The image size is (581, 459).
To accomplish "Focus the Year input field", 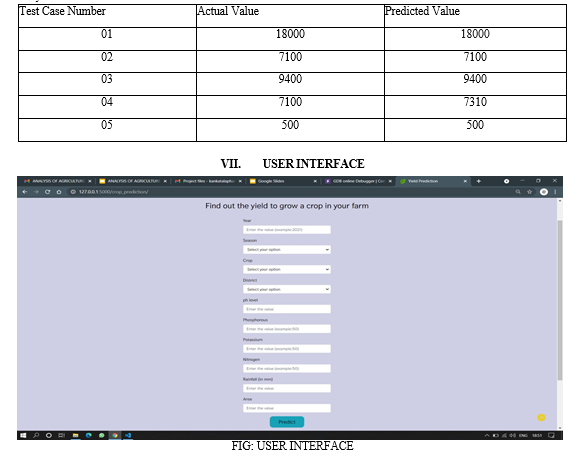I will [287, 230].
